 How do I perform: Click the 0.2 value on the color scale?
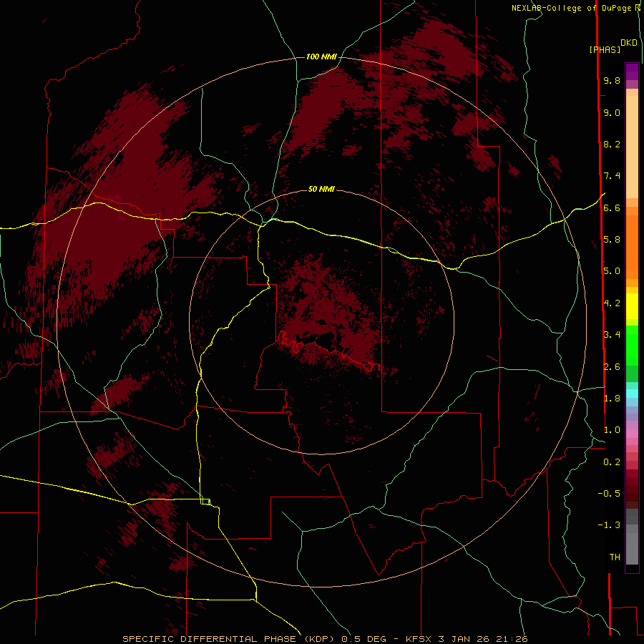coord(612,462)
